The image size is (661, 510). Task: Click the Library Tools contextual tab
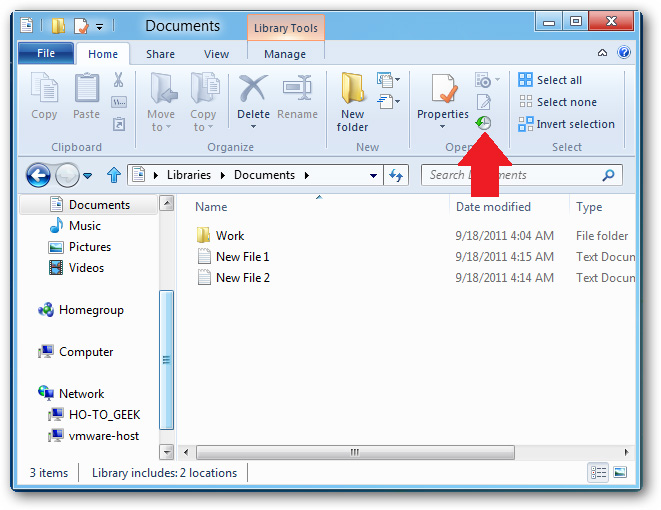click(x=286, y=28)
